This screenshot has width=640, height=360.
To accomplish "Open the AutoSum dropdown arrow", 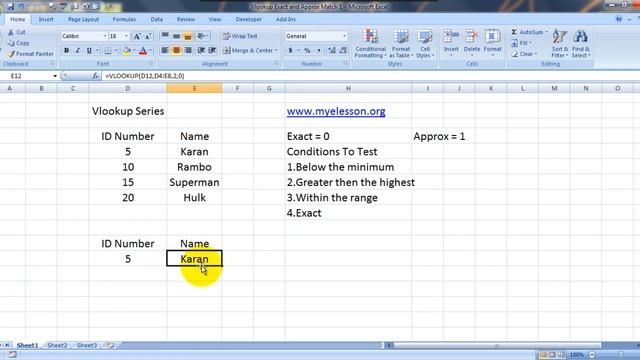I will click(x=547, y=32).
